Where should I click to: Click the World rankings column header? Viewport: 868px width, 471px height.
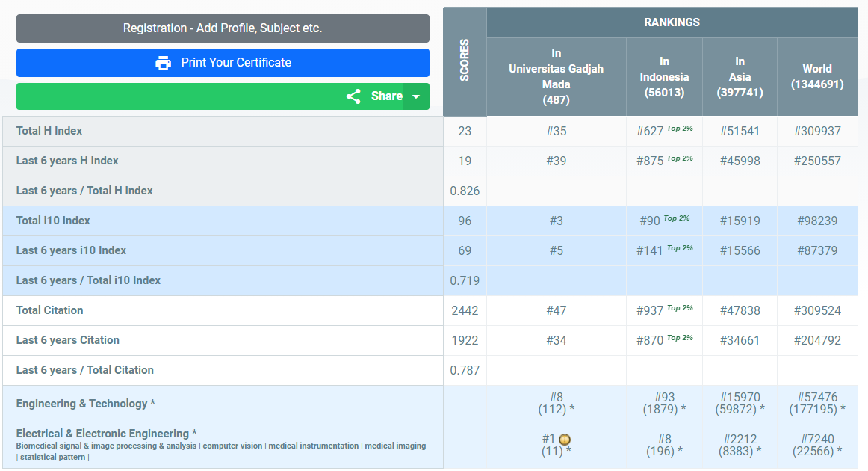click(816, 76)
